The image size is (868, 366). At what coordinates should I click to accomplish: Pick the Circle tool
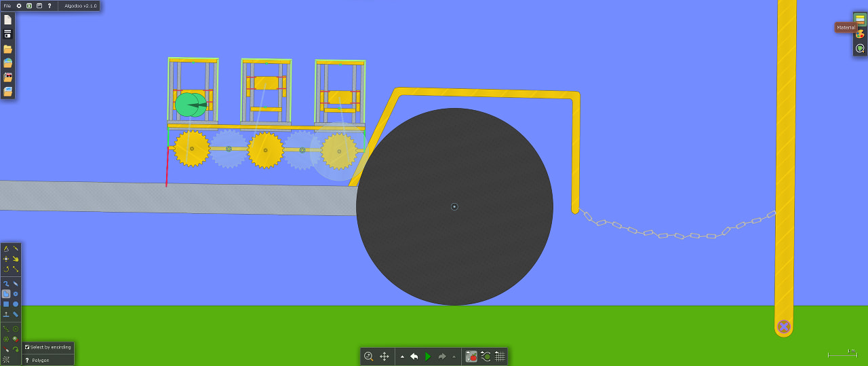tap(16, 304)
